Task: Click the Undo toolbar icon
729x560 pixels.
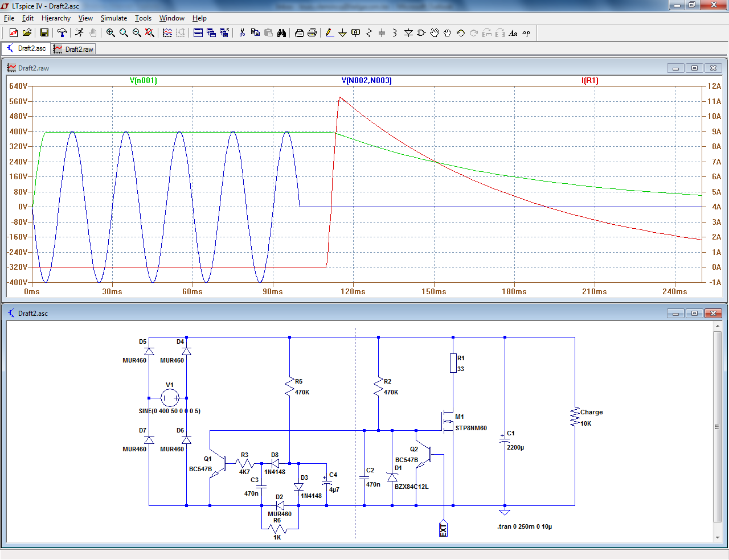Action: (461, 33)
